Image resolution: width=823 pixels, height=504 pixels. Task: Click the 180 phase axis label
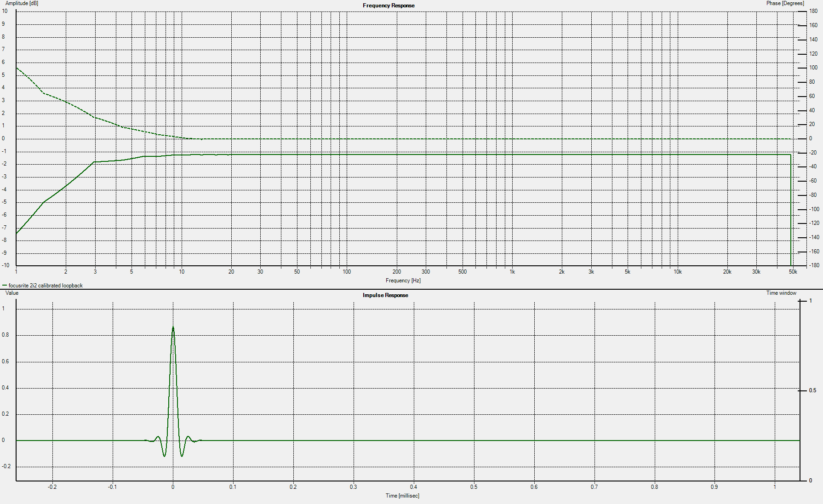(813, 11)
